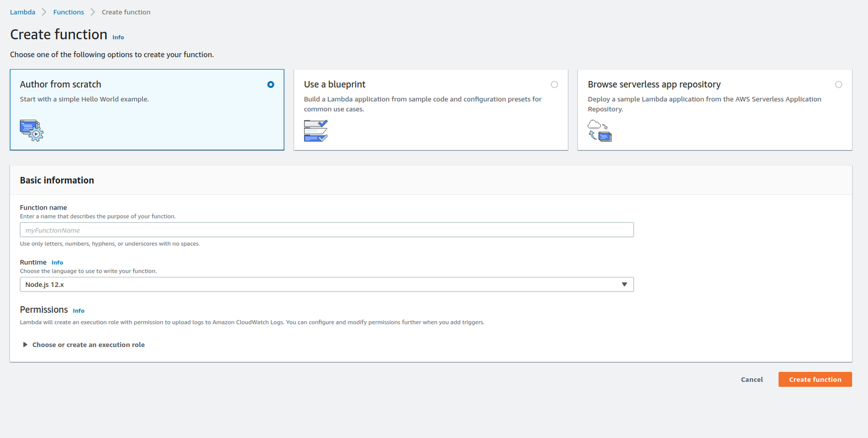This screenshot has width=868, height=438.
Task: Click the Use a blueprint checklist icon
Action: click(x=316, y=131)
